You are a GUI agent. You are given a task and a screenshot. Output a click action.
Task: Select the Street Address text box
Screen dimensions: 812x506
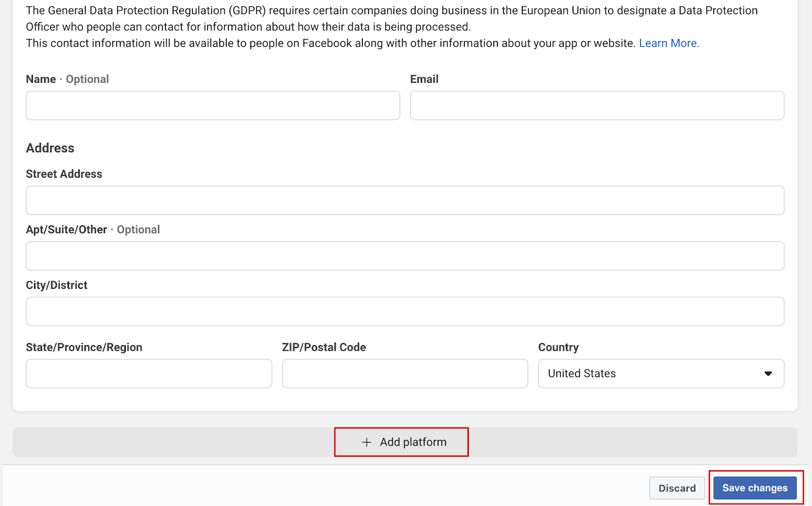point(404,200)
